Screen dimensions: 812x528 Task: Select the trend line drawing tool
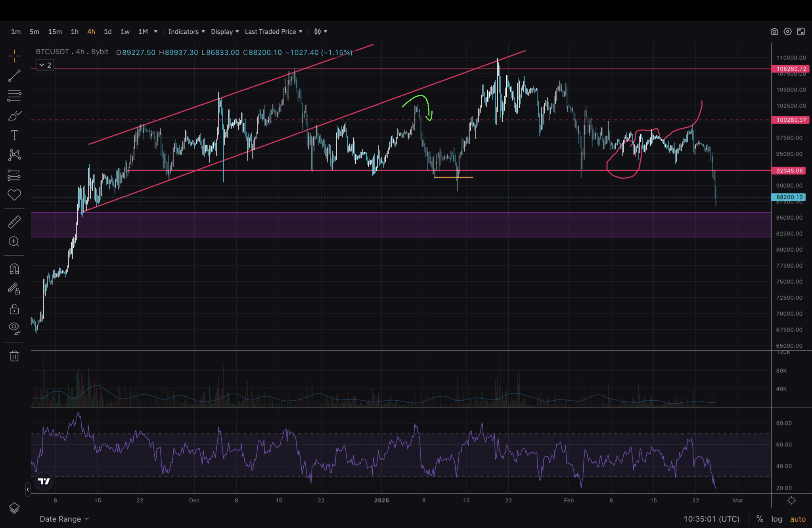(14, 76)
